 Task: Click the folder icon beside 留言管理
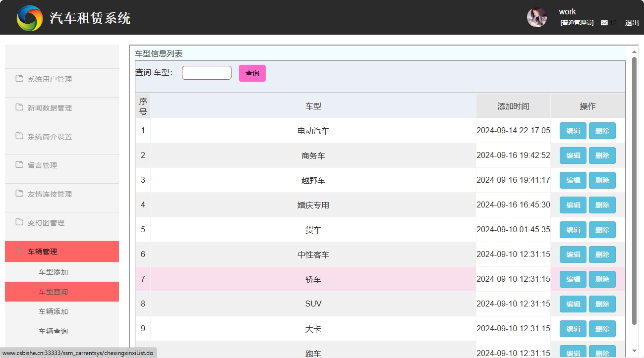coord(19,165)
